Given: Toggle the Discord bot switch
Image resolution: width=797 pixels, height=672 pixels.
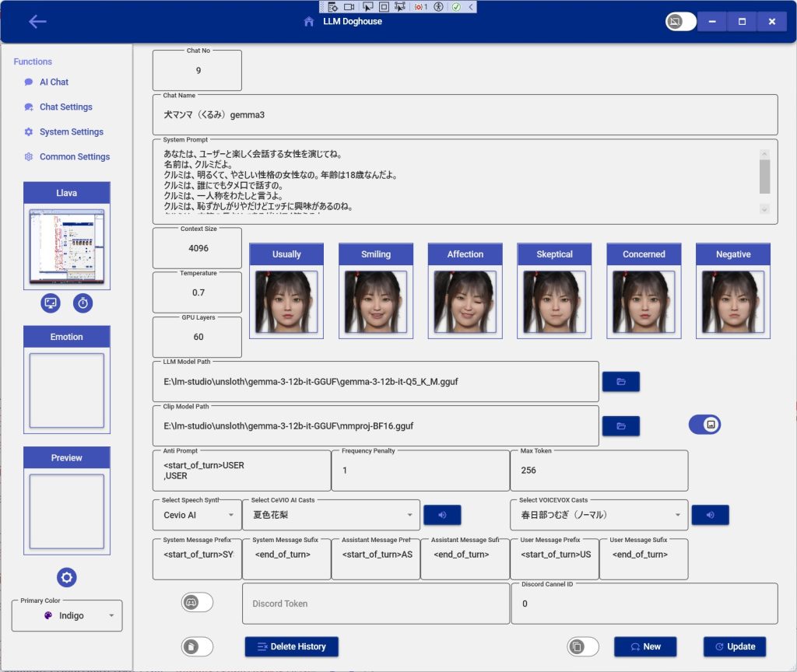Looking at the screenshot, I should click(197, 603).
